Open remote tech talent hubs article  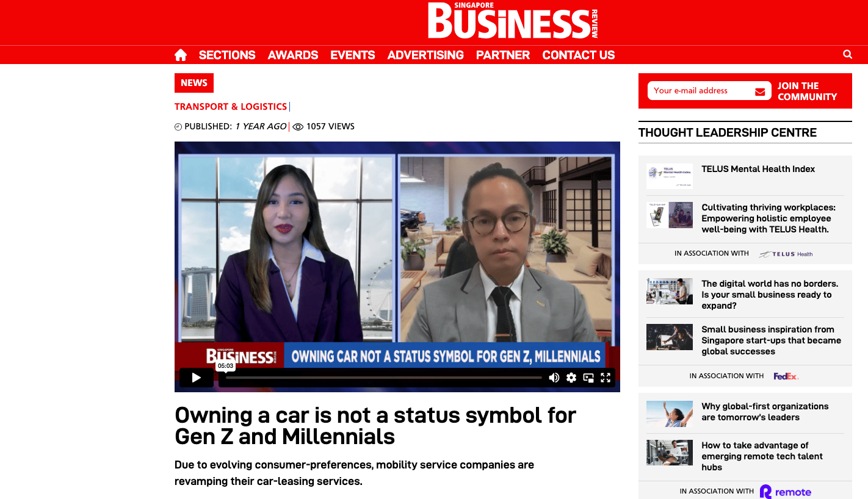pyautogui.click(x=762, y=456)
